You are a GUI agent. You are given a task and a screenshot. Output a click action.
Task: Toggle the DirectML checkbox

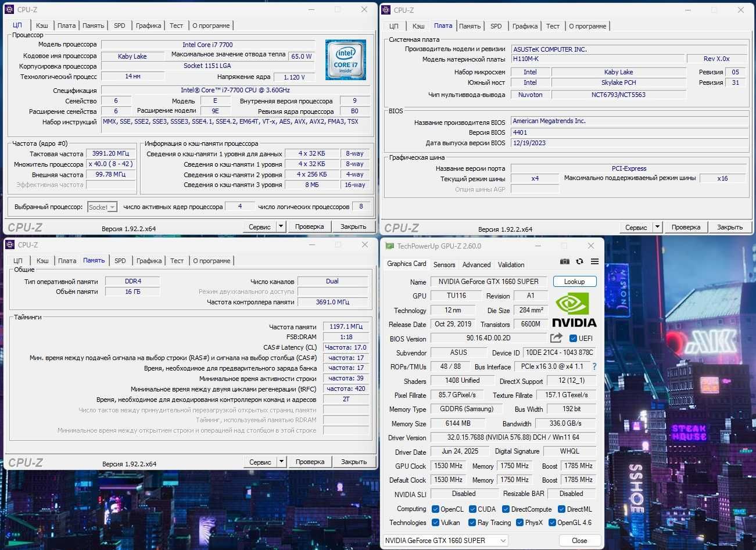tap(561, 509)
